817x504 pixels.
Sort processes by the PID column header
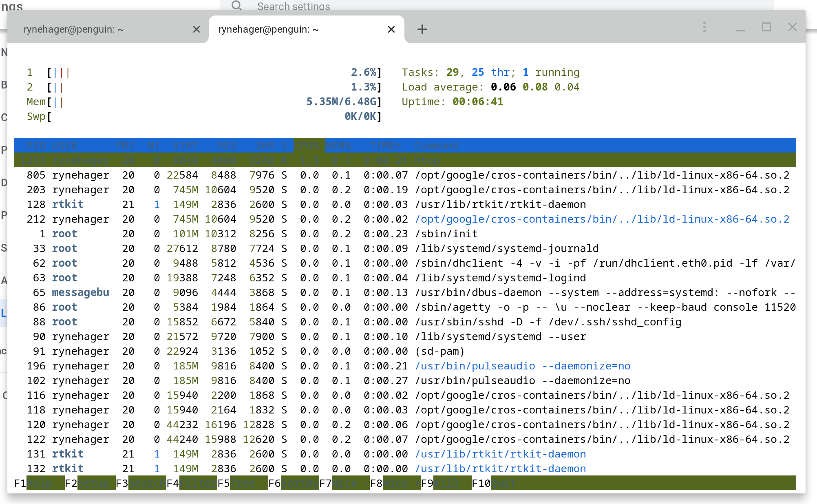click(x=37, y=146)
